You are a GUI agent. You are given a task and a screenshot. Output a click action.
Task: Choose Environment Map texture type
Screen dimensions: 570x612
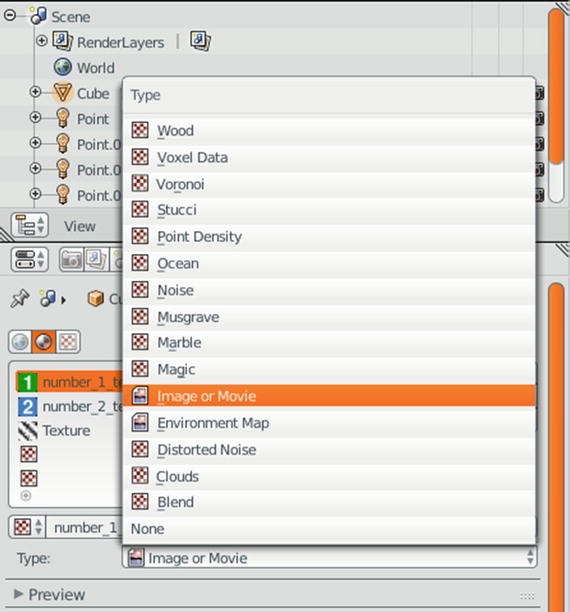329,423
